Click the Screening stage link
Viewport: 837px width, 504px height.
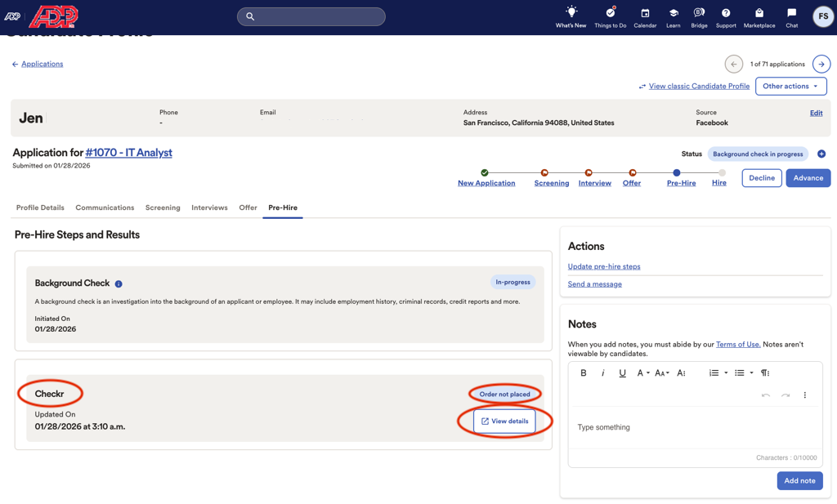pos(552,183)
